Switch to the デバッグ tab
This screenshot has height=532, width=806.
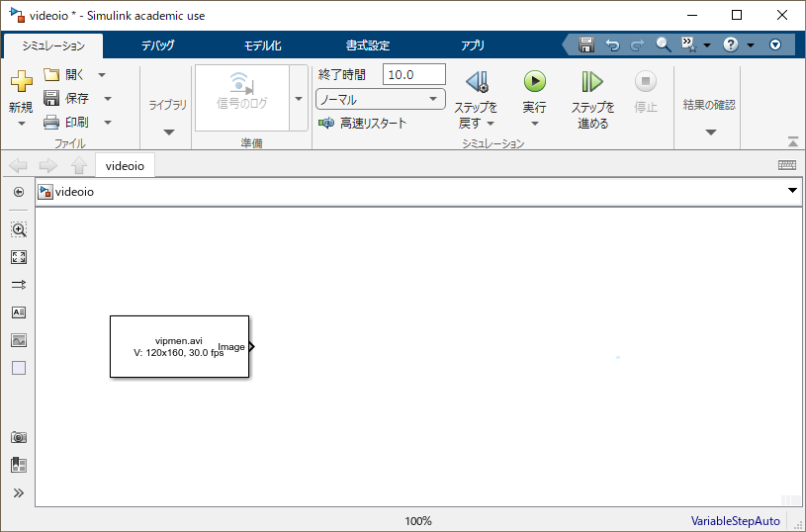158,45
